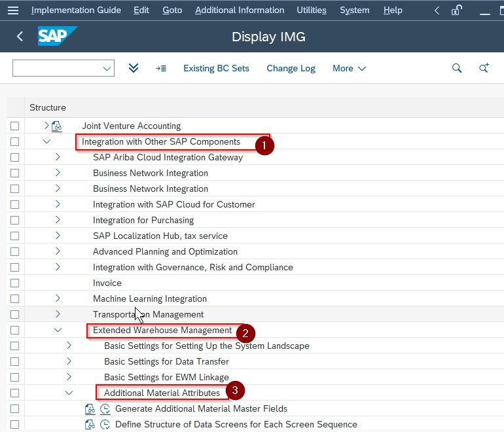
Task: Click the Expand All double-chevron icon
Action: click(x=134, y=68)
